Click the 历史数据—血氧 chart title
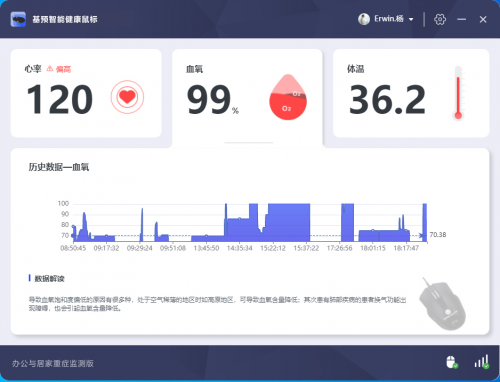 [x=59, y=167]
